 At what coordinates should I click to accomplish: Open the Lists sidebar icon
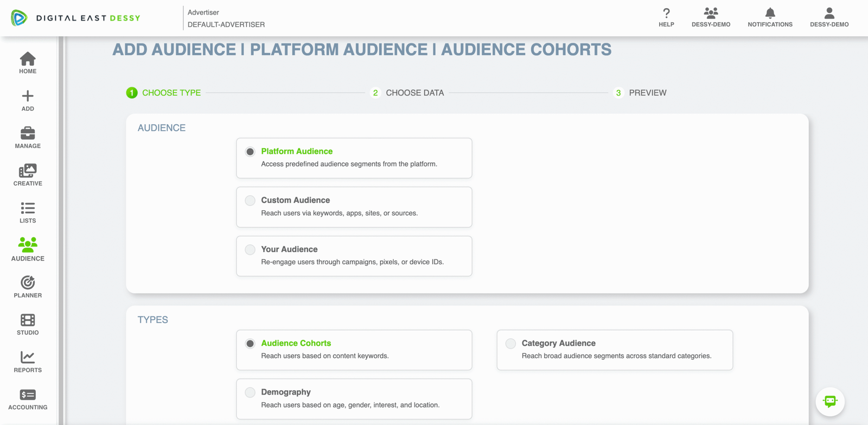click(x=28, y=208)
